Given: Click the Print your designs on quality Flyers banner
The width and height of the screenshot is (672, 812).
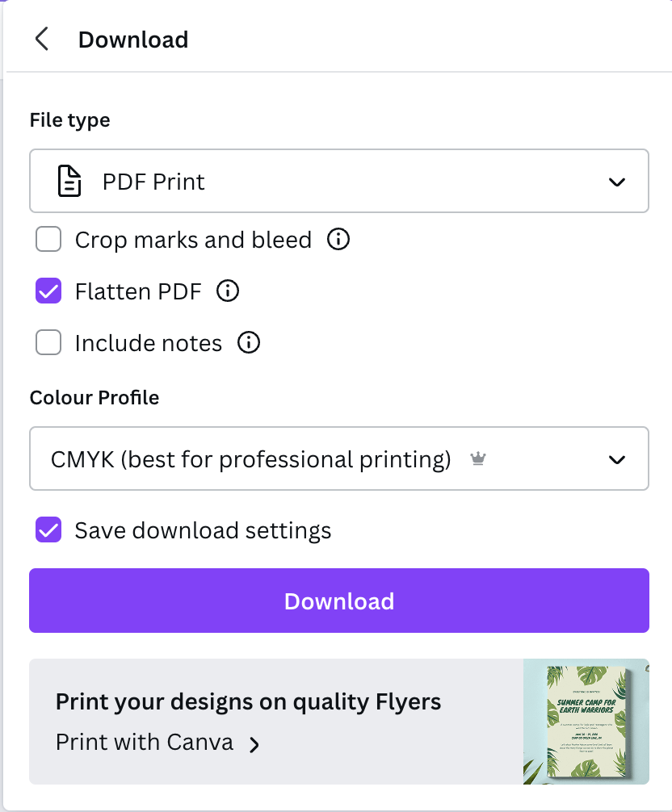Looking at the screenshot, I should [x=339, y=722].
